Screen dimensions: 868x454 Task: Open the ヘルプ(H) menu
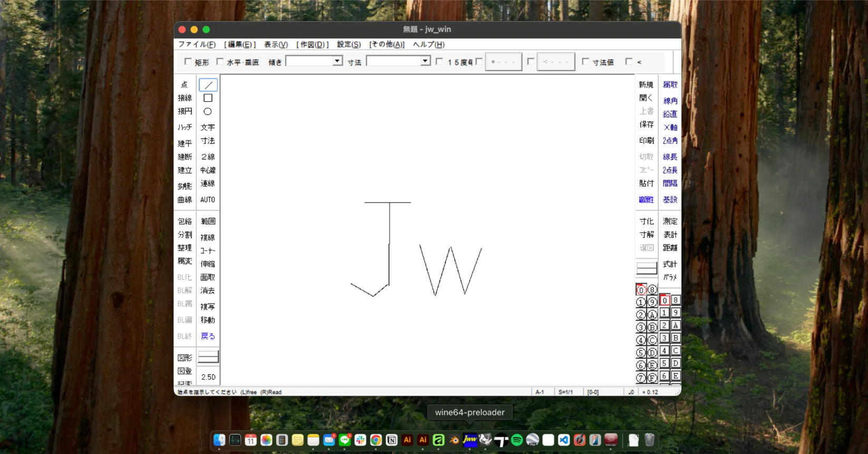(x=429, y=45)
